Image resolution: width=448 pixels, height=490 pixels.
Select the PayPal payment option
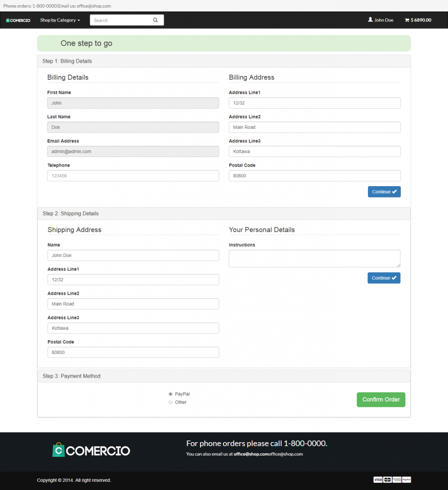tap(170, 394)
